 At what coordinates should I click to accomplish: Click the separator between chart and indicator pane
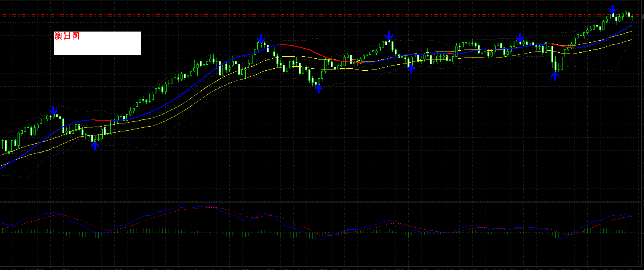pyautogui.click(x=320, y=202)
